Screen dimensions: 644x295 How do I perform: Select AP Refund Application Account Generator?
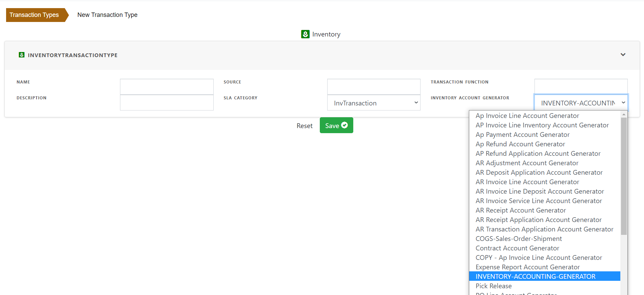click(x=545, y=153)
